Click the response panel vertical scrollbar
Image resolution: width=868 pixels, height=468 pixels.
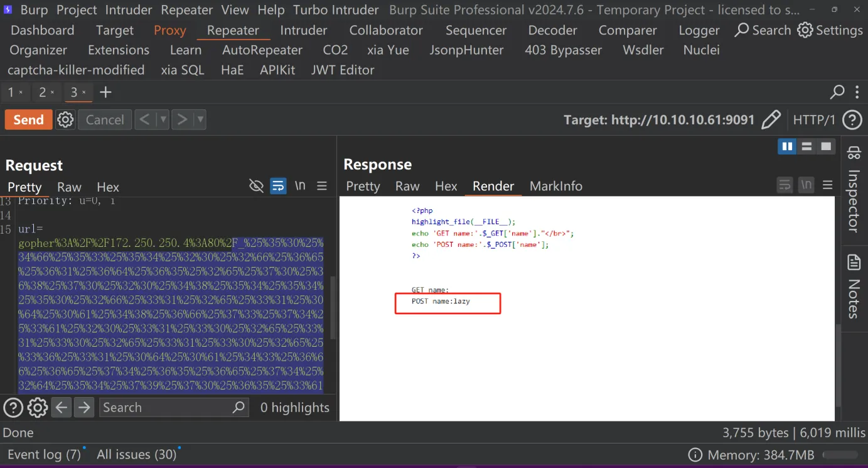point(838,366)
